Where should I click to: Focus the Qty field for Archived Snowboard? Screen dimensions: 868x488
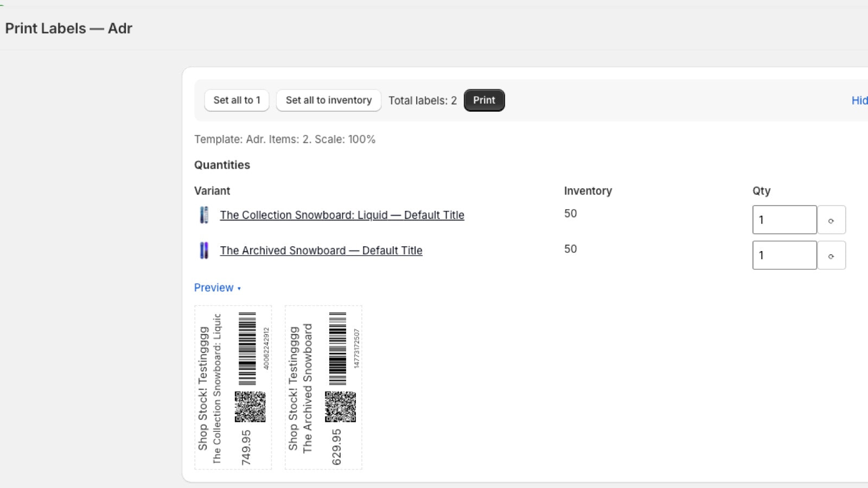click(x=784, y=255)
